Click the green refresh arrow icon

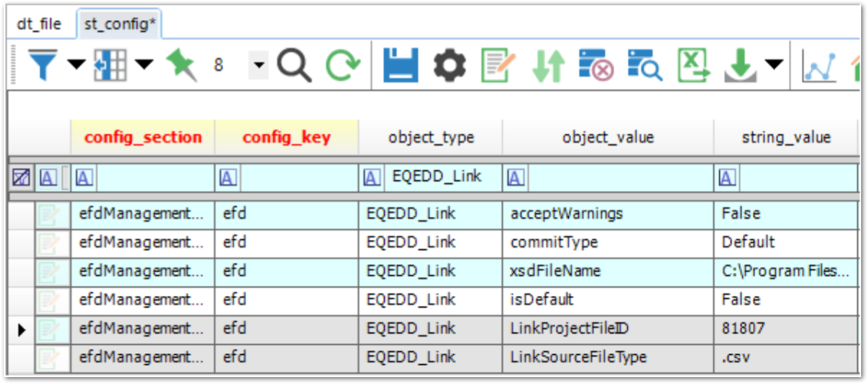343,65
